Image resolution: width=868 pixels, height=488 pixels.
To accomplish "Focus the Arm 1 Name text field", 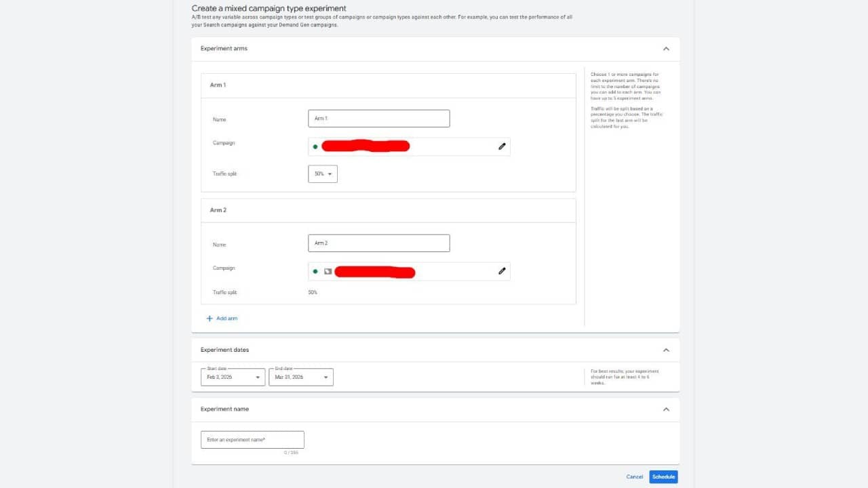I will (x=378, y=119).
